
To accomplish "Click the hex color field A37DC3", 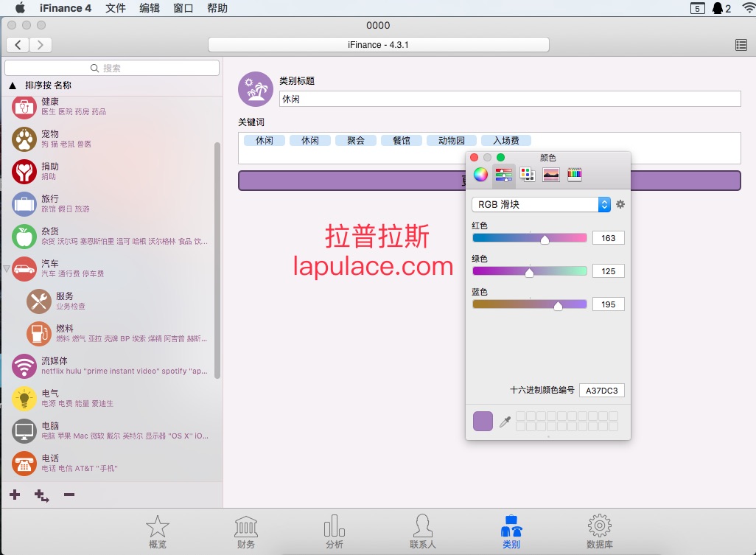I will tap(602, 391).
